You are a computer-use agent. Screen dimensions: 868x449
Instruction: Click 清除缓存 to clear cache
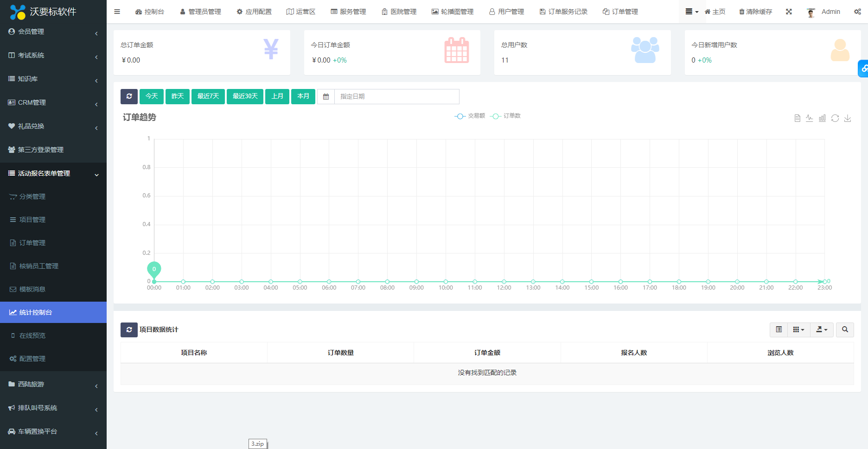[x=755, y=12]
